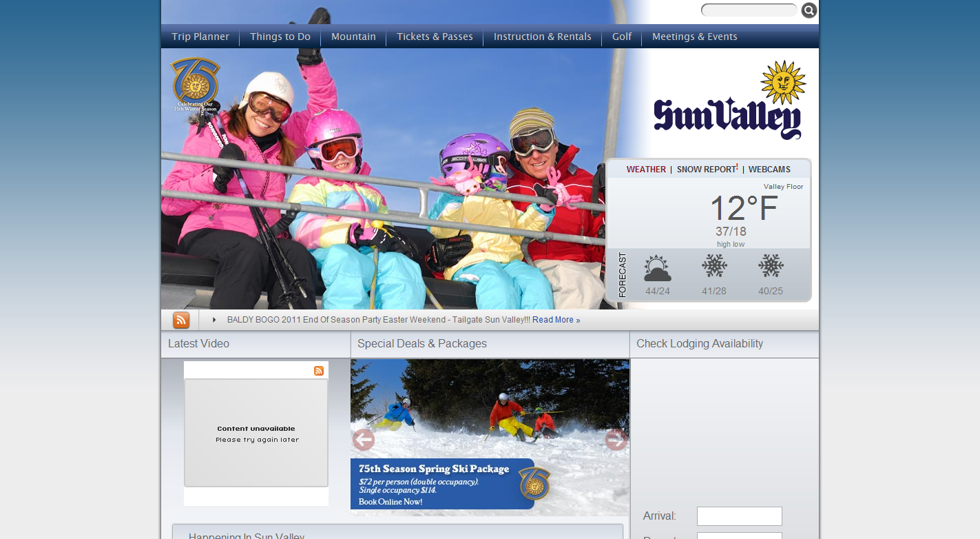Click the small triangle on news ticker
Screen dimensions: 980x539
pos(214,320)
